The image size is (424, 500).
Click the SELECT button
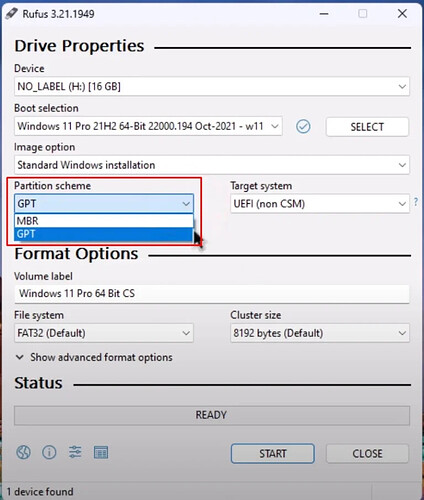pyautogui.click(x=367, y=127)
